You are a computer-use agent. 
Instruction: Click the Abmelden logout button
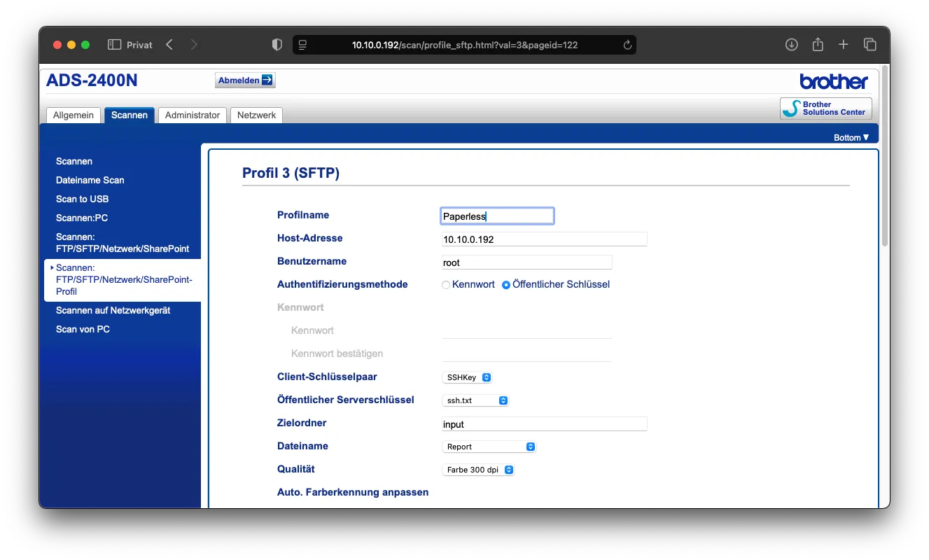244,80
